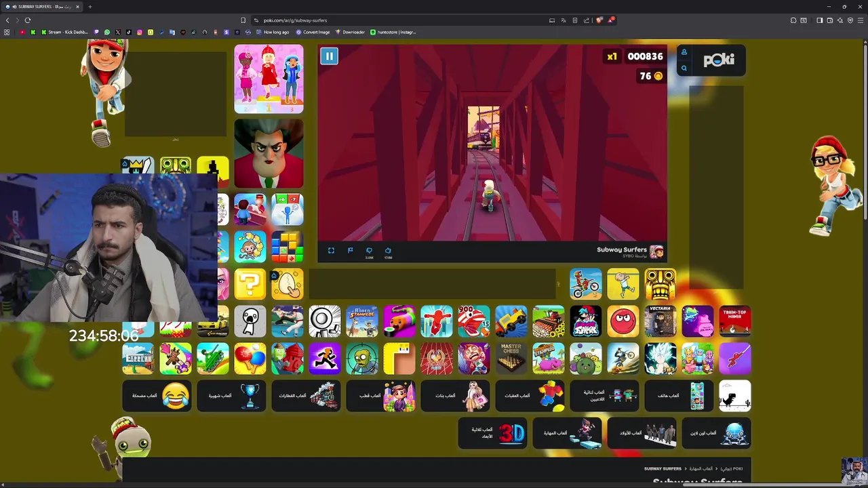Click the Subway Surfers title under game

[x=621, y=249]
